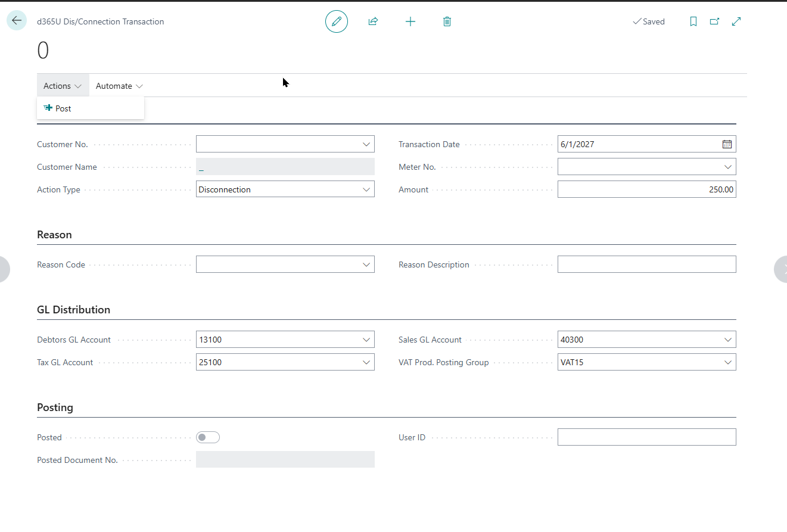787x532 pixels.
Task: Click the Reason section heading
Action: (x=54, y=235)
